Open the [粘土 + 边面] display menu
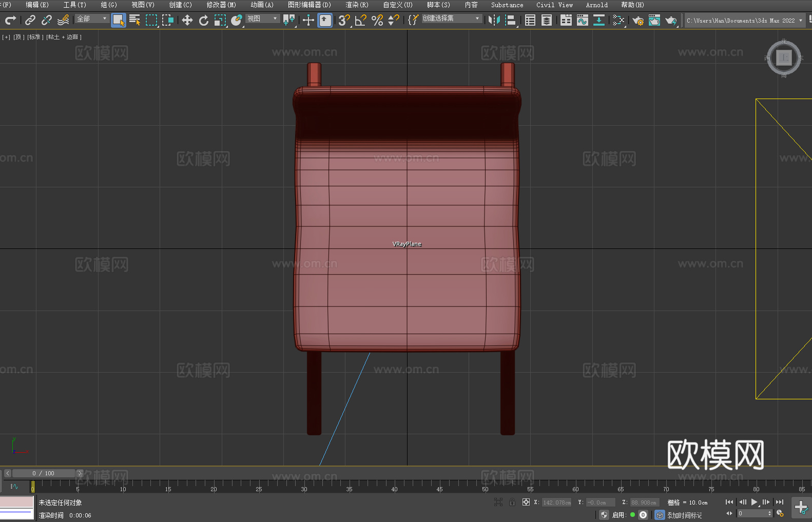This screenshot has width=812, height=522. 64,37
